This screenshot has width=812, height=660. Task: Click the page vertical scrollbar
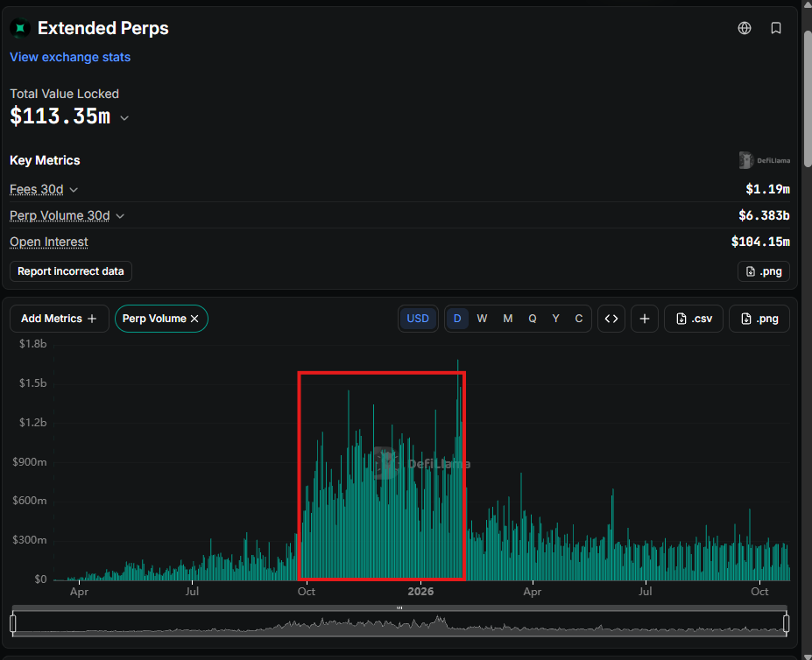[x=808, y=98]
